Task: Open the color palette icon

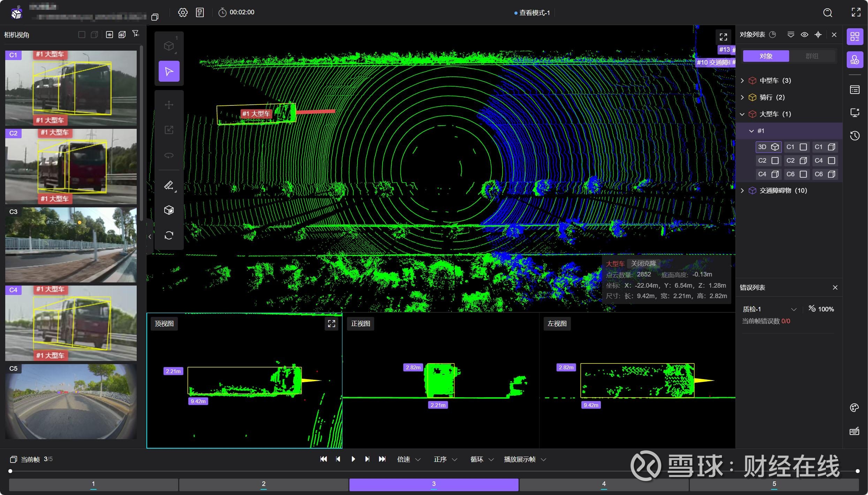Action: point(854,408)
